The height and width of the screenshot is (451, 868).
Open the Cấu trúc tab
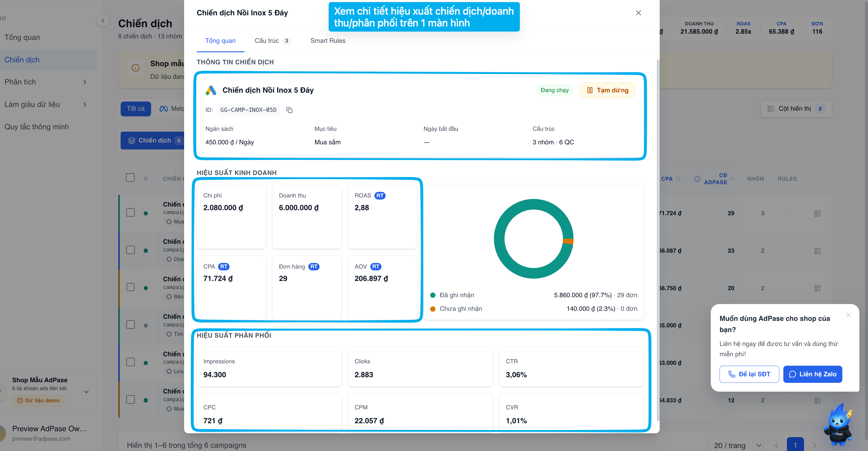tap(272, 40)
